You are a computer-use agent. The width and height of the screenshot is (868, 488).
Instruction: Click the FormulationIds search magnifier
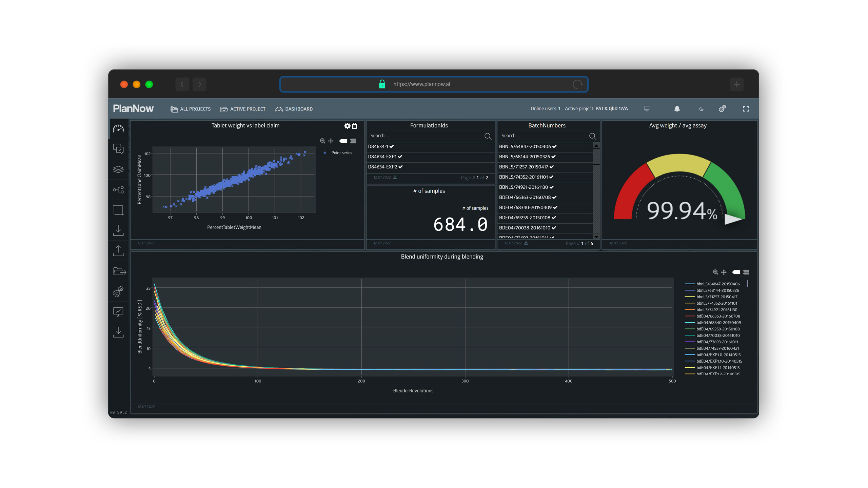[x=488, y=136]
